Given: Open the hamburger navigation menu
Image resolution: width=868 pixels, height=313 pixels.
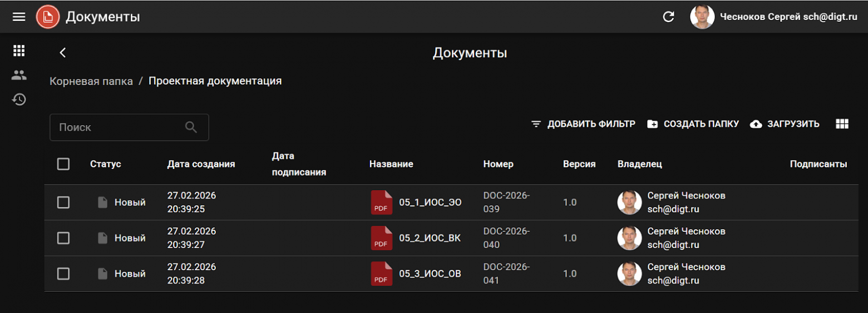Looking at the screenshot, I should 19,17.
